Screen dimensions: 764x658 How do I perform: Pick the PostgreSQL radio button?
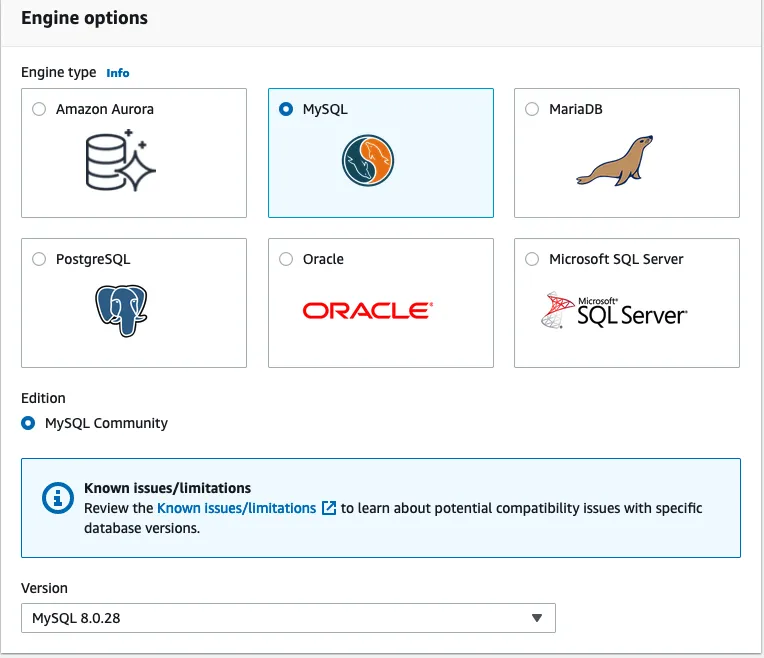(39, 259)
